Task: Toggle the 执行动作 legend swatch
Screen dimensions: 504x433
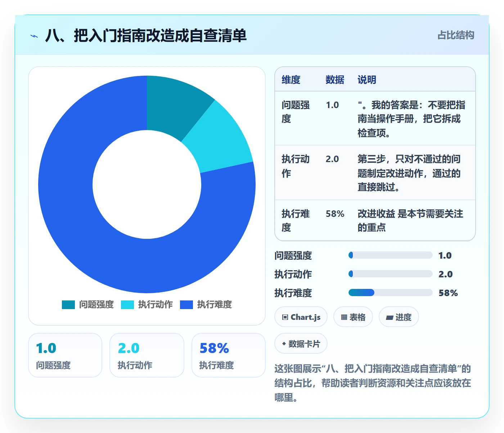Action: click(127, 305)
